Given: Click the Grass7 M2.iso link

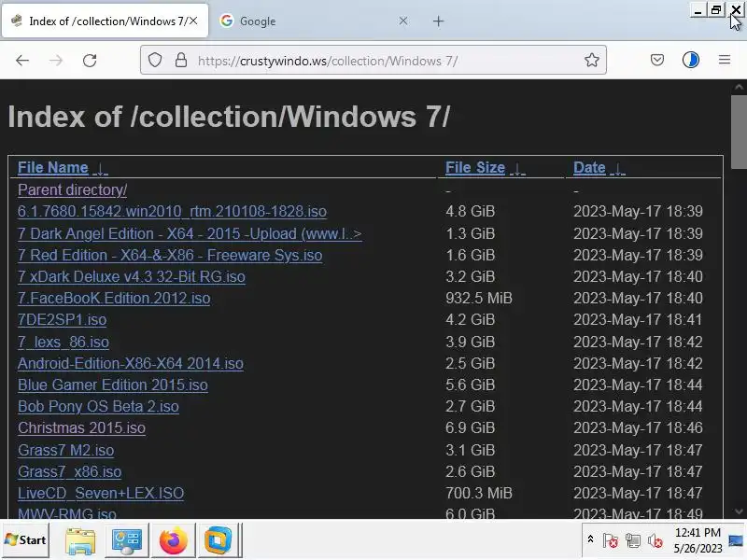Looking at the screenshot, I should tap(65, 450).
